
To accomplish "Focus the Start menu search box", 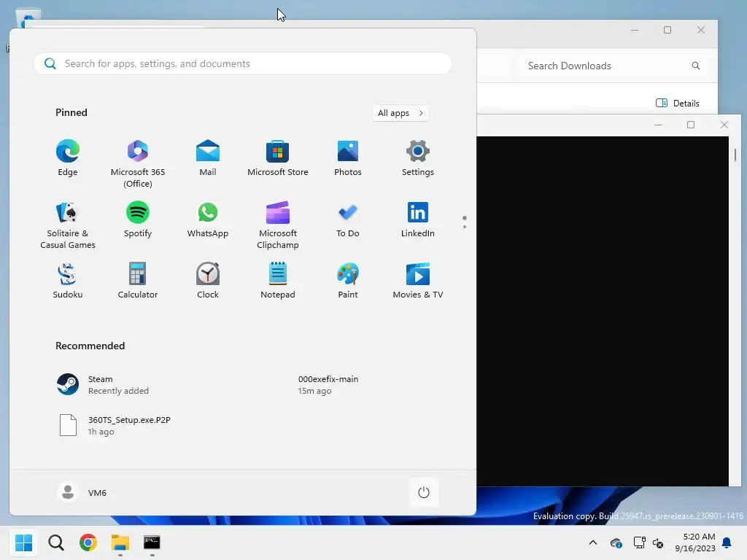I will pos(243,64).
